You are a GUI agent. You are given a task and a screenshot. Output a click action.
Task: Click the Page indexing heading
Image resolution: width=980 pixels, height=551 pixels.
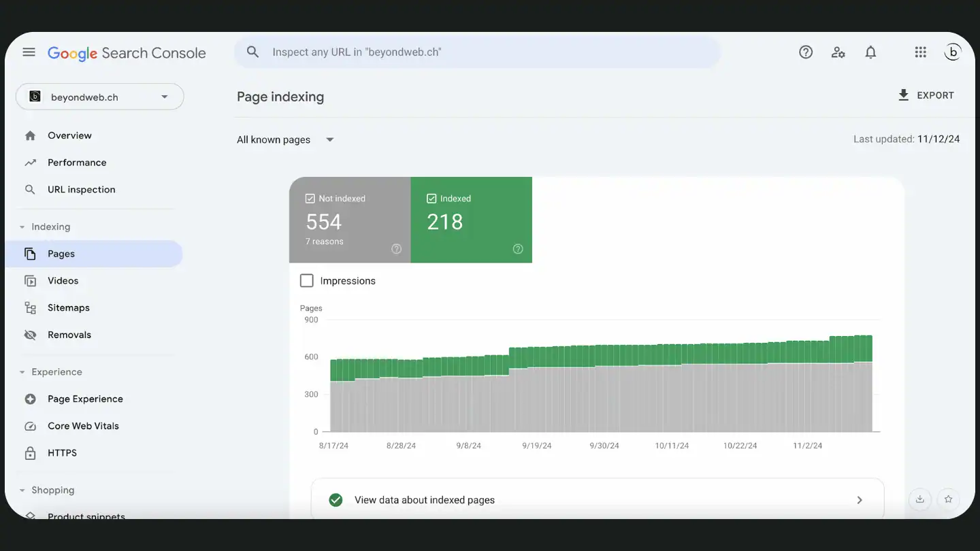(x=280, y=97)
